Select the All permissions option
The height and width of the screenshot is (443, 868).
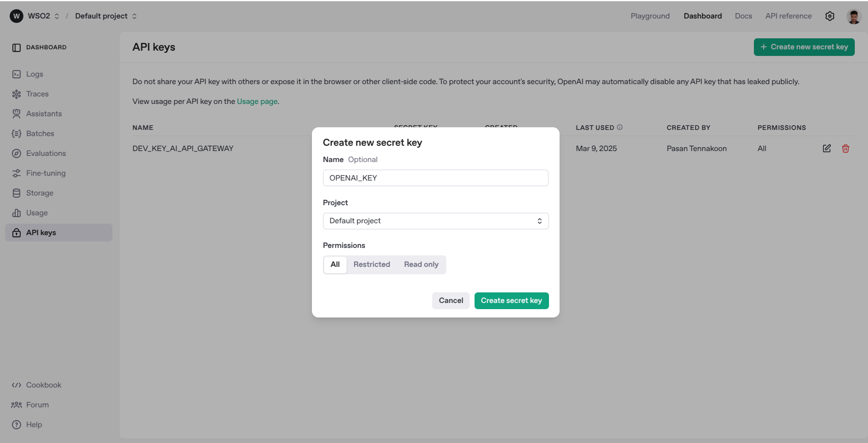click(x=335, y=265)
